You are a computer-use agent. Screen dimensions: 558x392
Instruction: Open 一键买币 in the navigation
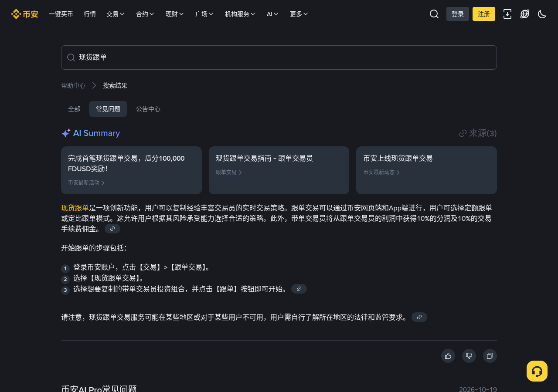[61, 14]
